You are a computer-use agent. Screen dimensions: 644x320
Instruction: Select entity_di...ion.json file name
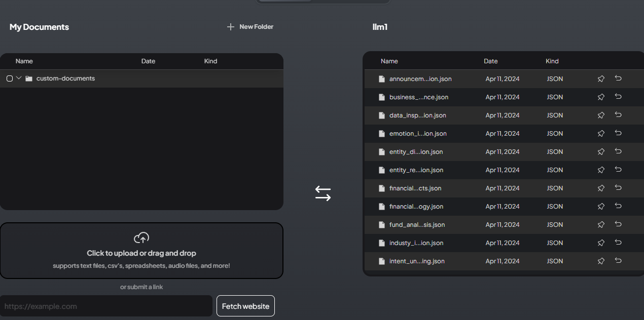(416, 152)
